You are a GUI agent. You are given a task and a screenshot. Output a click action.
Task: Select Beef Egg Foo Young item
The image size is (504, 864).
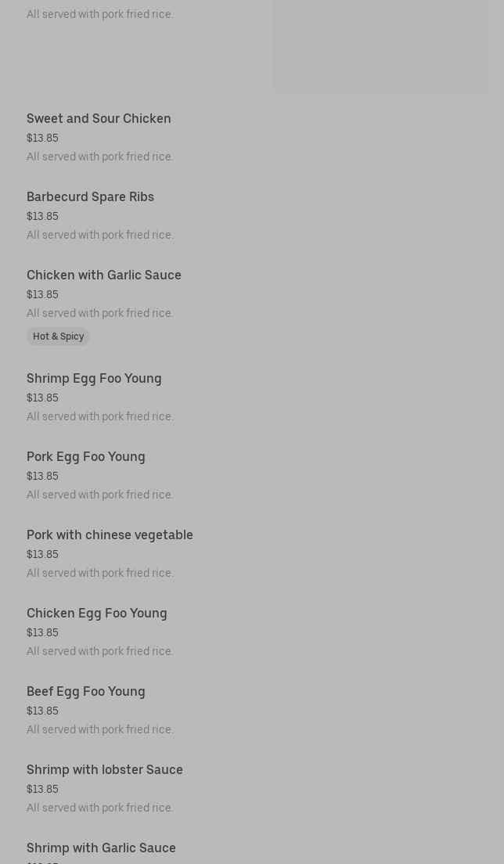pyautogui.click(x=86, y=692)
